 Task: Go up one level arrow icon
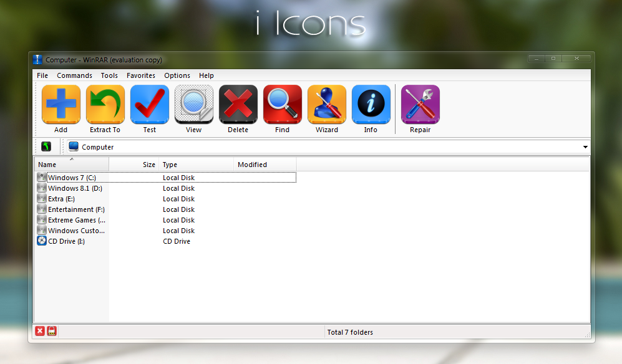46,146
